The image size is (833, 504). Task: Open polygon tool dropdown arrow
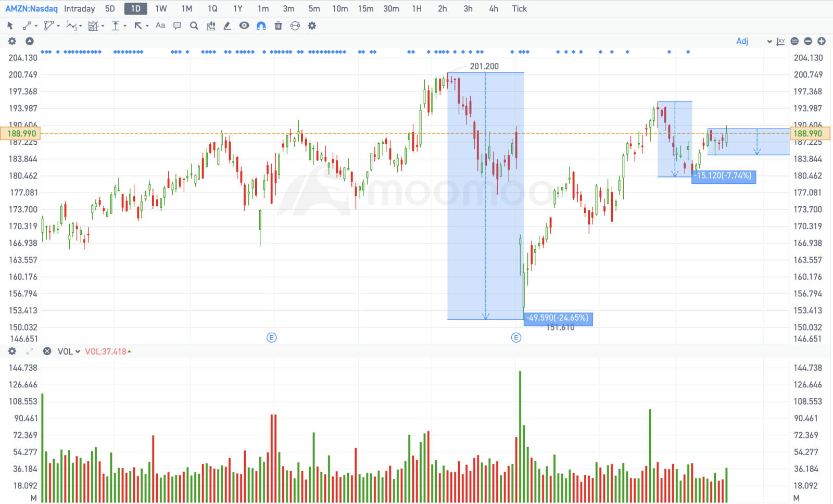[x=58, y=26]
